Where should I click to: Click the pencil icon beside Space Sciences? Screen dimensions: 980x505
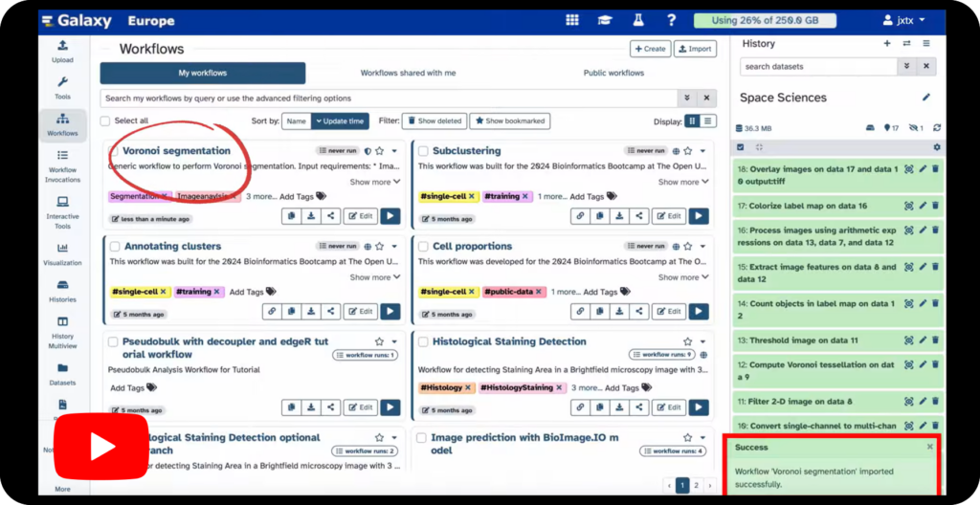click(x=925, y=98)
